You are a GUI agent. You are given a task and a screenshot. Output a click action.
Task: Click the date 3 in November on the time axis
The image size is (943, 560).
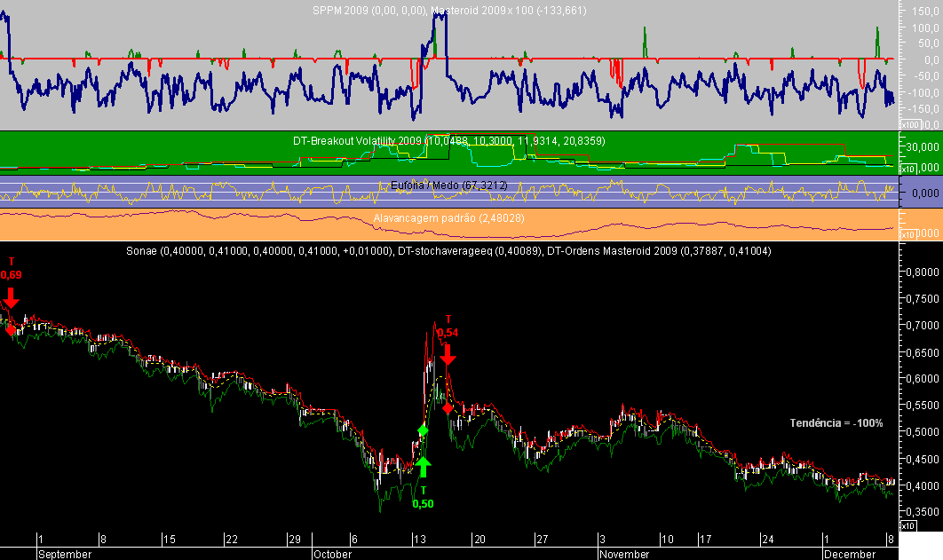(602, 539)
